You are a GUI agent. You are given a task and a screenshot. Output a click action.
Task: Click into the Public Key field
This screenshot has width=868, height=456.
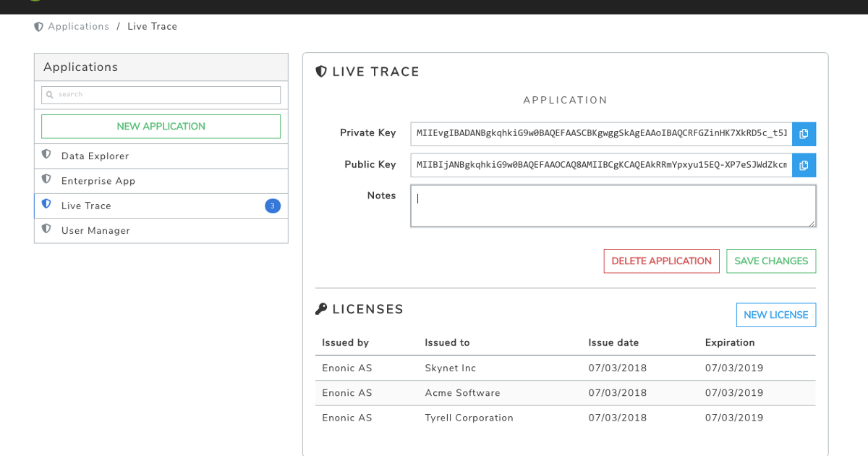pos(602,165)
